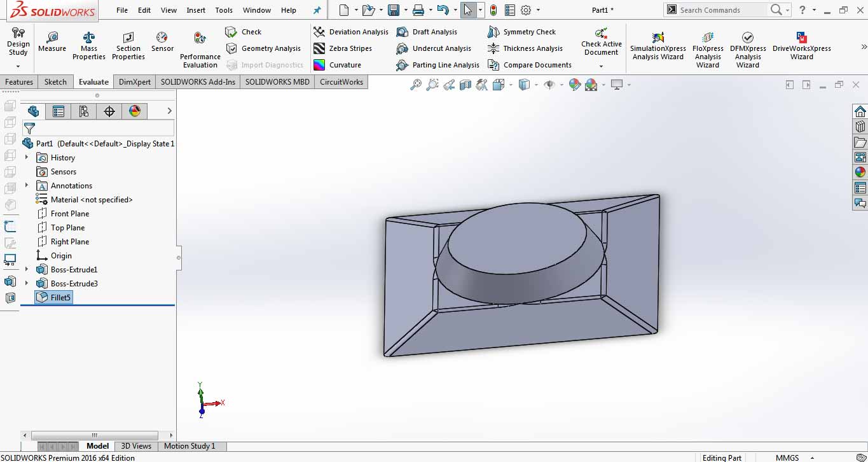Open the Motion Study 1 tab
The height and width of the screenshot is (462, 868).
point(189,446)
